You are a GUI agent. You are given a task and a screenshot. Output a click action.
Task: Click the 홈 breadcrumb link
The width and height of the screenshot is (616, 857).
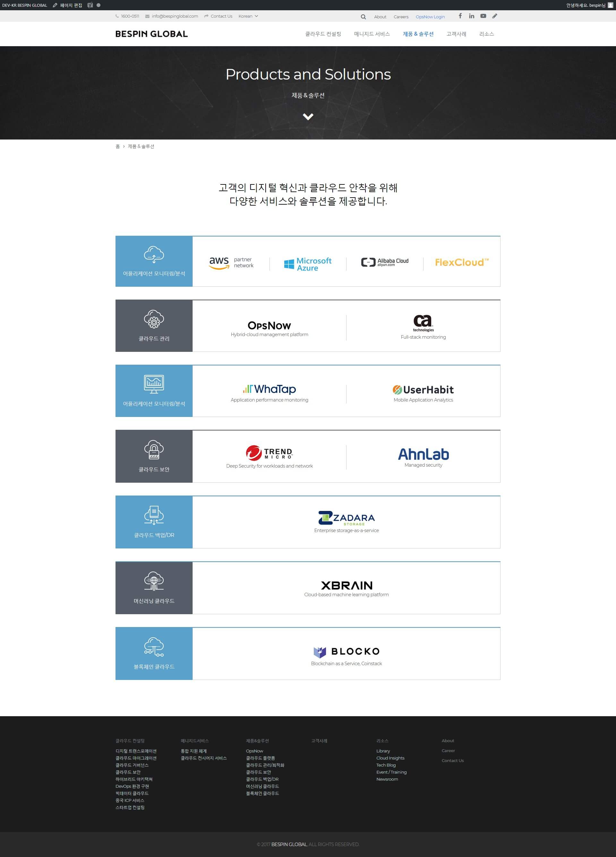click(117, 146)
